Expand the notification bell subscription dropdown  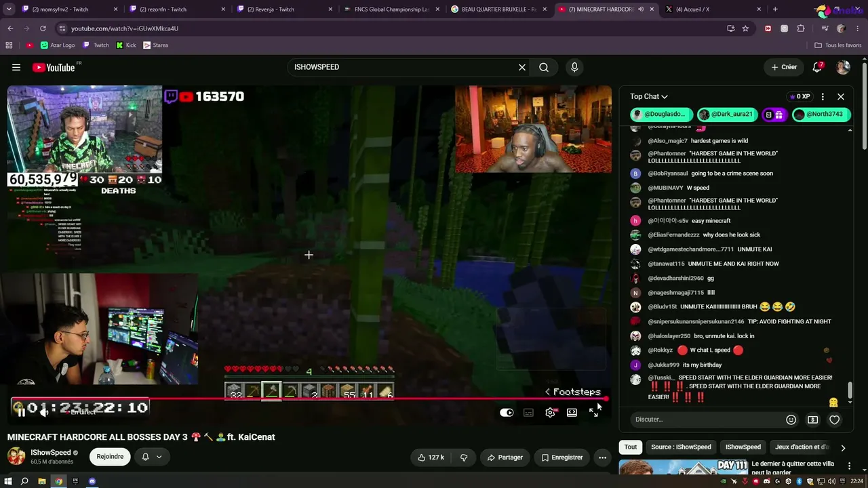152,457
